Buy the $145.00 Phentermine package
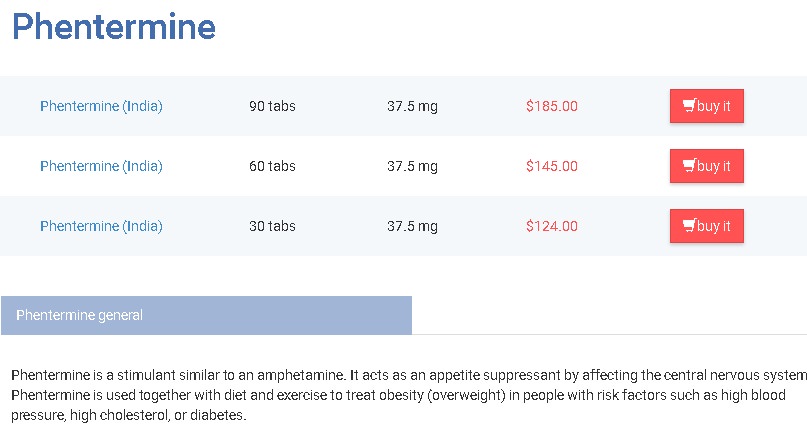The height and width of the screenshot is (429, 807). [707, 166]
